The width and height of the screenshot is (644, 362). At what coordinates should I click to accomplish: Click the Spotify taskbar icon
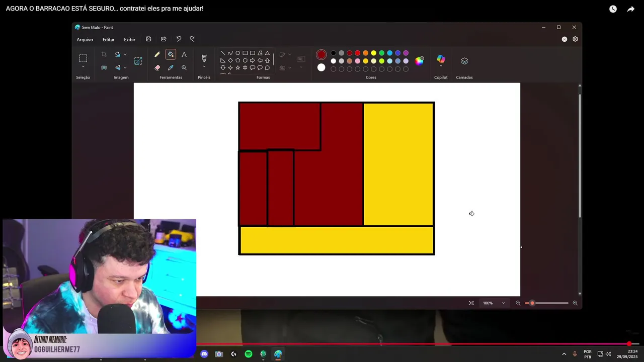(248, 354)
